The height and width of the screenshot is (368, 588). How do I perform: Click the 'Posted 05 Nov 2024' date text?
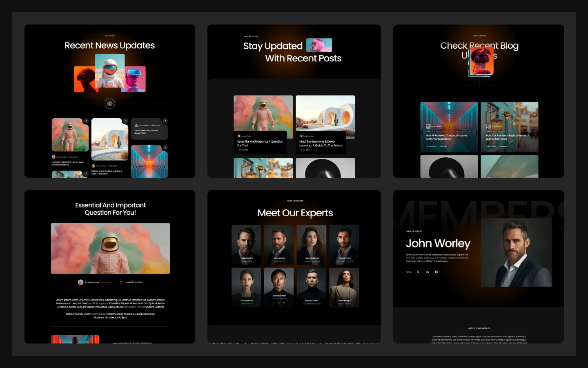pyautogui.click(x=134, y=282)
